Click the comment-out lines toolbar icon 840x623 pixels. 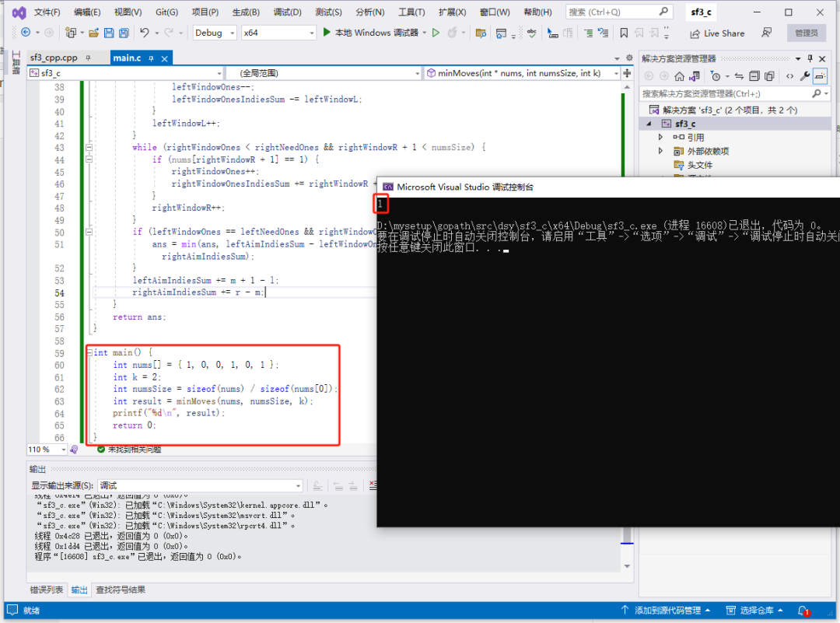pos(588,33)
